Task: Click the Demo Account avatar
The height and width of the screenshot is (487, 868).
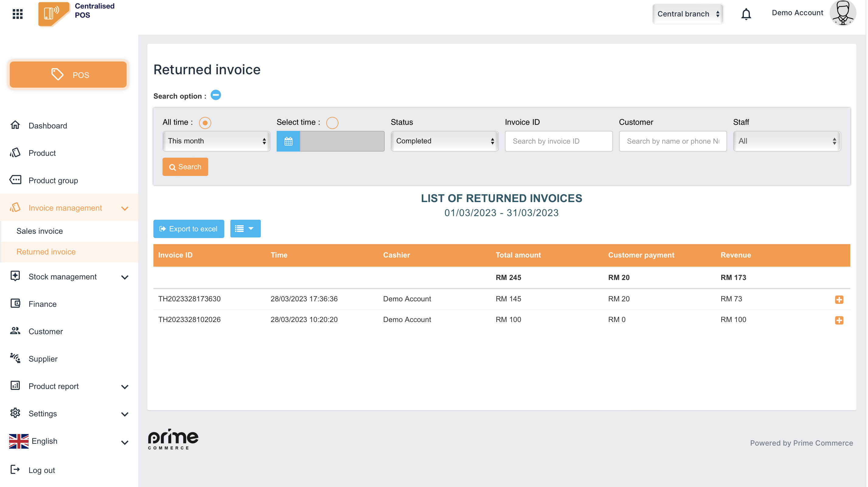Action: point(842,13)
